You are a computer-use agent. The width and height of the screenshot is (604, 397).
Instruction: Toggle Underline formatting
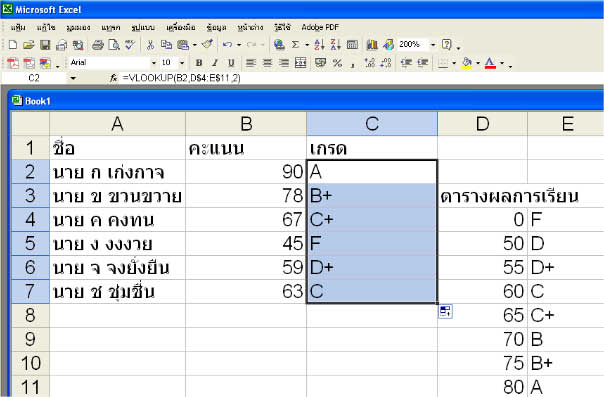[231, 63]
